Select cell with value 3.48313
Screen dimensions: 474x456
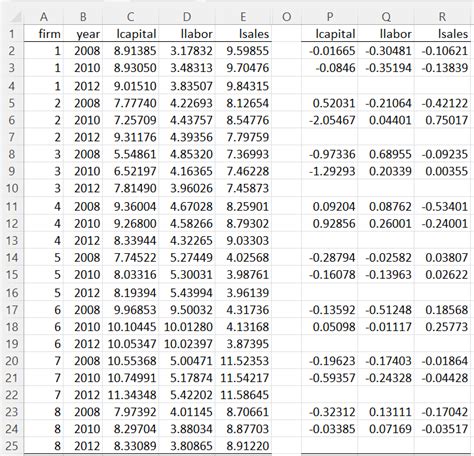187,68
